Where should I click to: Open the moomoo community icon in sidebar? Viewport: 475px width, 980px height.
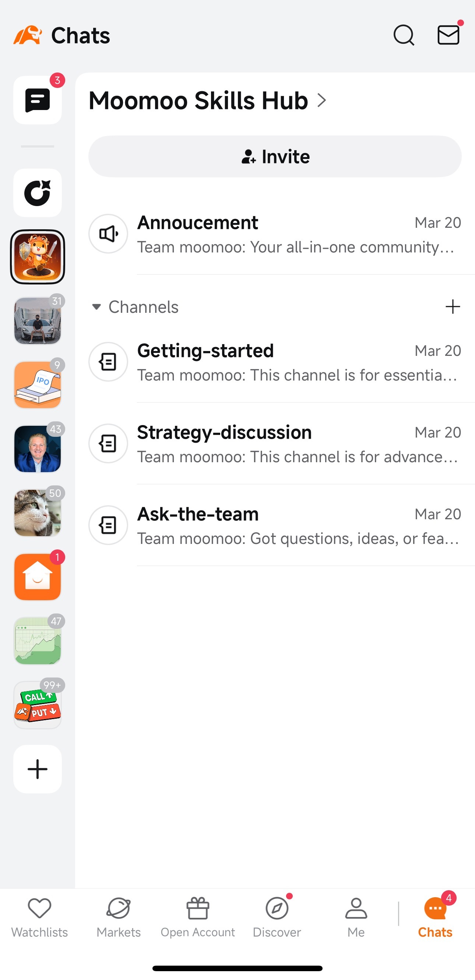pyautogui.click(x=37, y=193)
